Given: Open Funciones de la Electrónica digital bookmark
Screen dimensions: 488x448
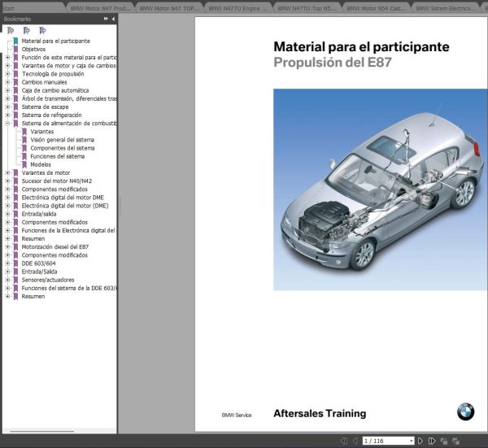Looking at the screenshot, I should [68, 231].
